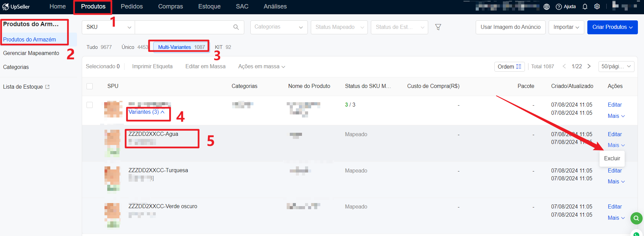644x236 pixels.
Task: Open Mais menu for Turquesa variant
Action: click(616, 182)
